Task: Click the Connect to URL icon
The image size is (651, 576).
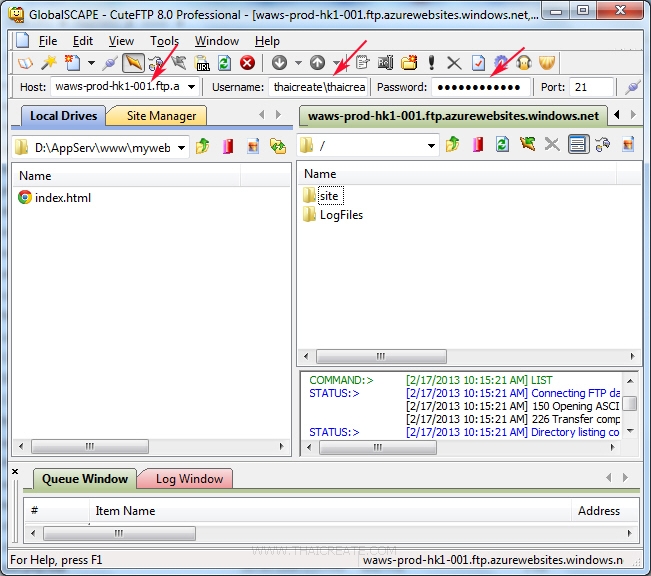Action: point(202,63)
